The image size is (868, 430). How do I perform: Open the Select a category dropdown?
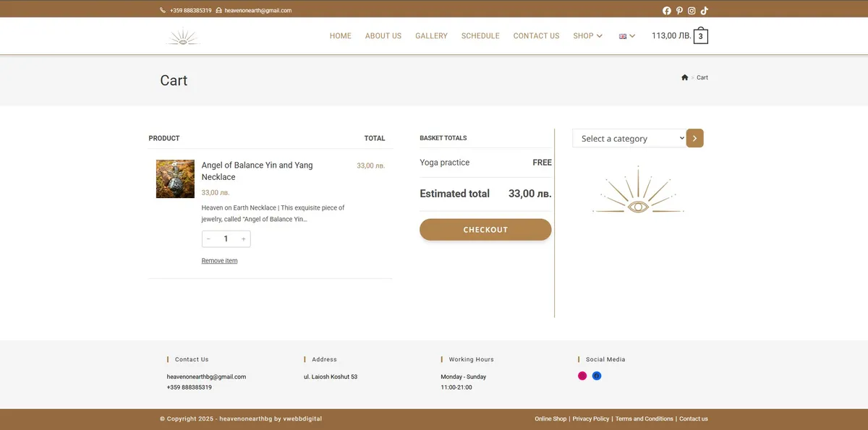pyautogui.click(x=629, y=139)
